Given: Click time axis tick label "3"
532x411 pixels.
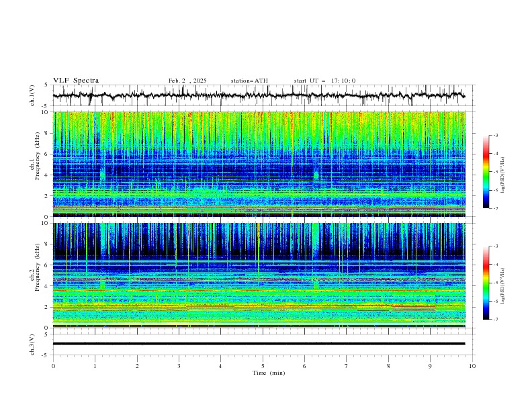Looking at the screenshot, I should (179, 366).
